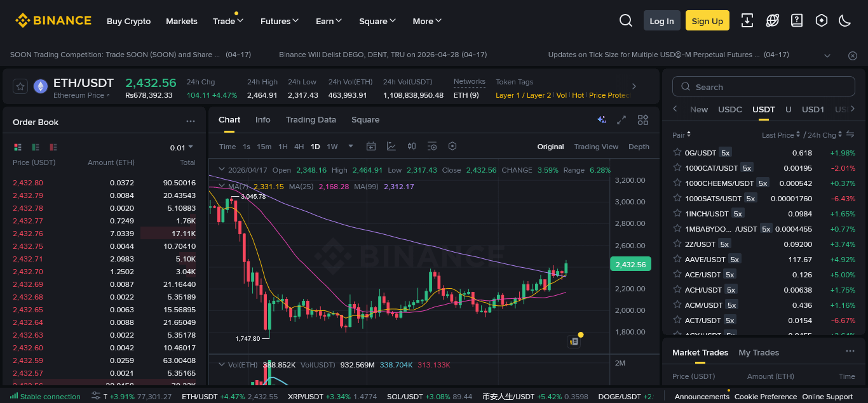Image resolution: width=868 pixels, height=403 pixels.
Task: Open Cookie Preference link
Action: (x=766, y=396)
